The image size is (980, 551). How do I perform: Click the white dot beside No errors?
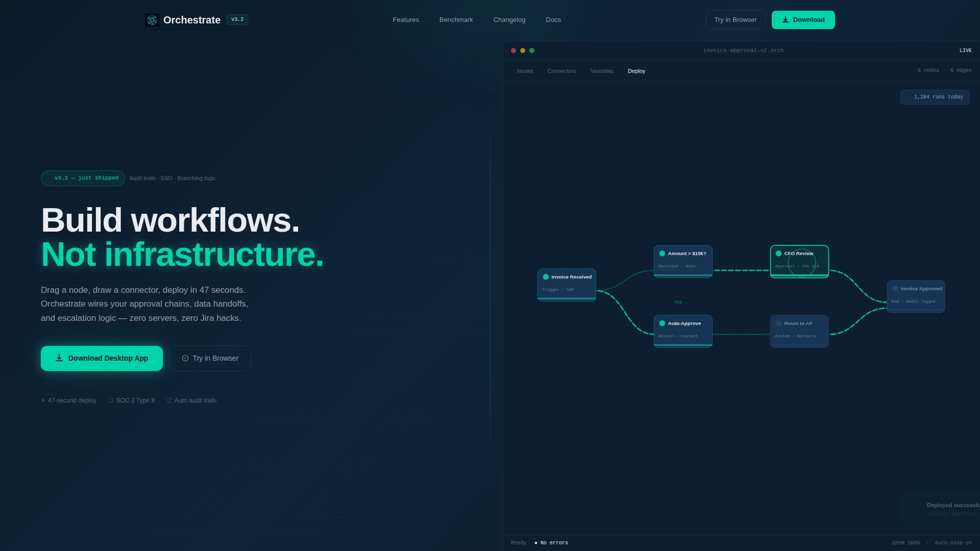[536, 543]
